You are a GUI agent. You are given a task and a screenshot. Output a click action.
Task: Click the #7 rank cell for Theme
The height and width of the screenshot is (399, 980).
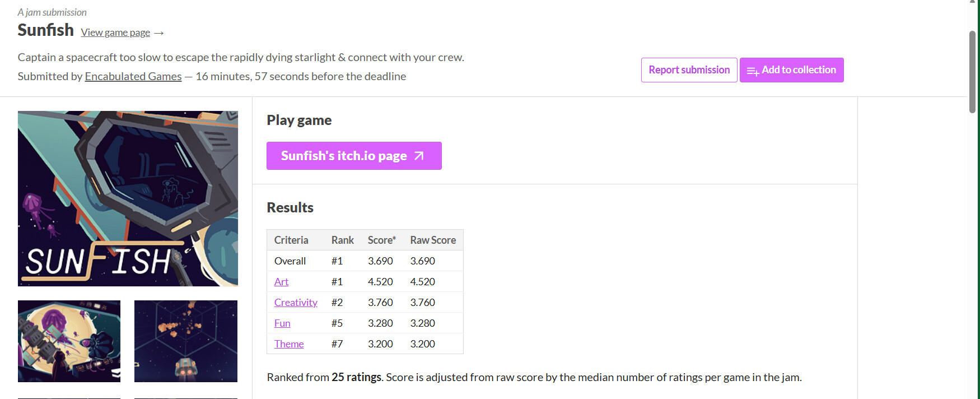(337, 344)
